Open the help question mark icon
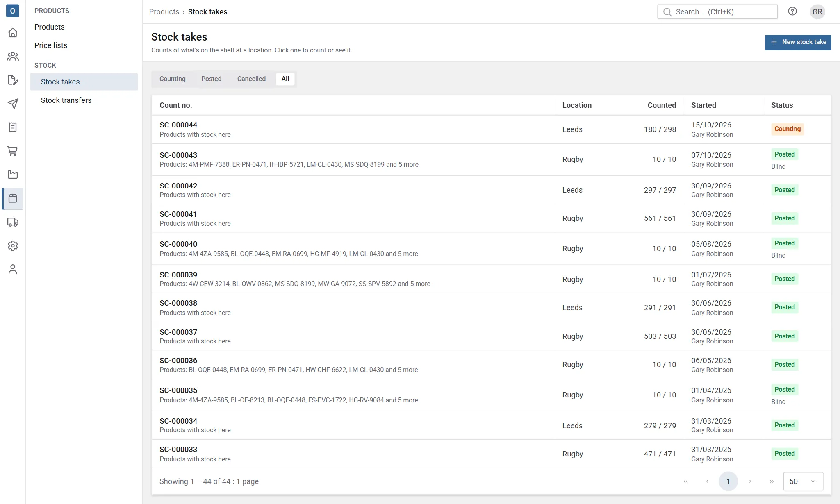The image size is (840, 504). click(792, 11)
